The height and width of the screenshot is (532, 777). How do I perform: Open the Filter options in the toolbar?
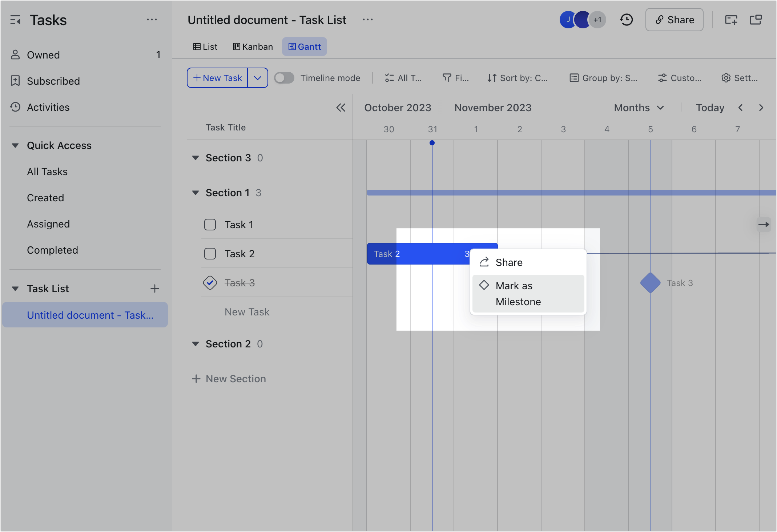[455, 78]
